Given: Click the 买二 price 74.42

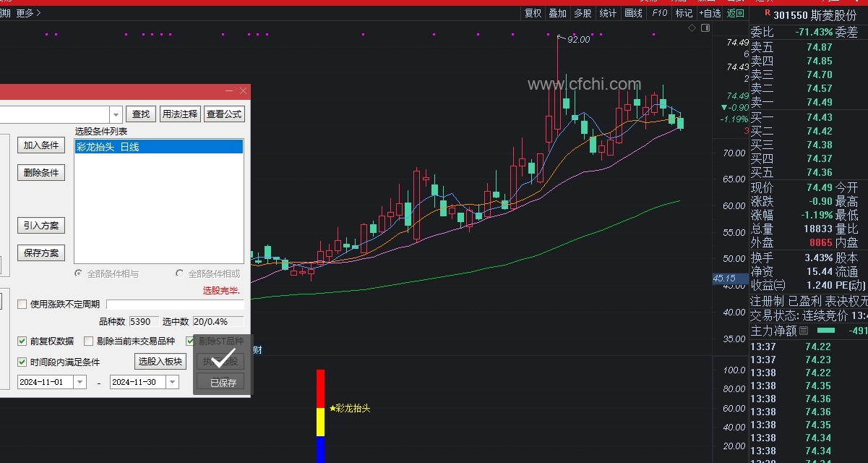Looking at the screenshot, I should click(x=820, y=131).
